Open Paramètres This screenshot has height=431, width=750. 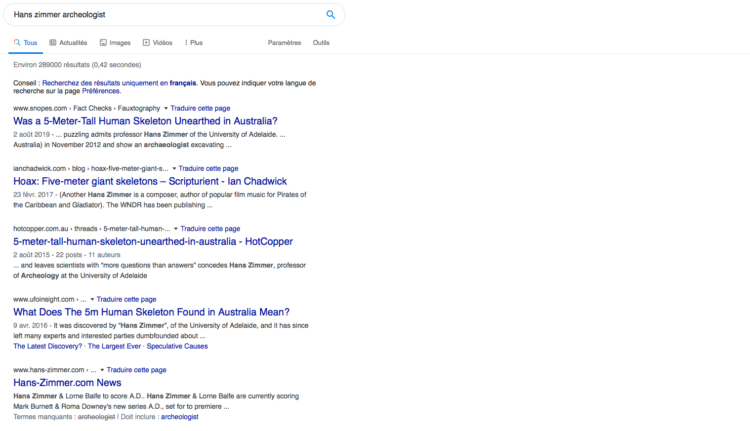click(284, 43)
